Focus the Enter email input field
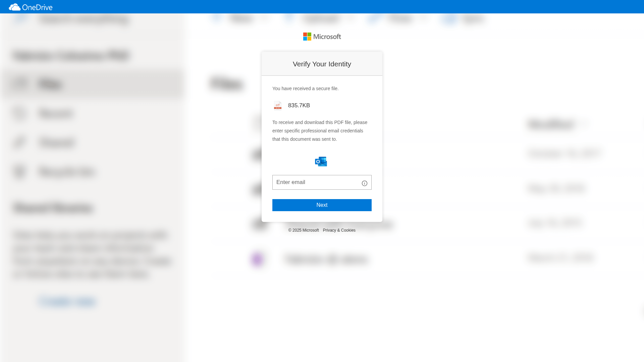This screenshot has height=362, width=644. (x=315, y=182)
